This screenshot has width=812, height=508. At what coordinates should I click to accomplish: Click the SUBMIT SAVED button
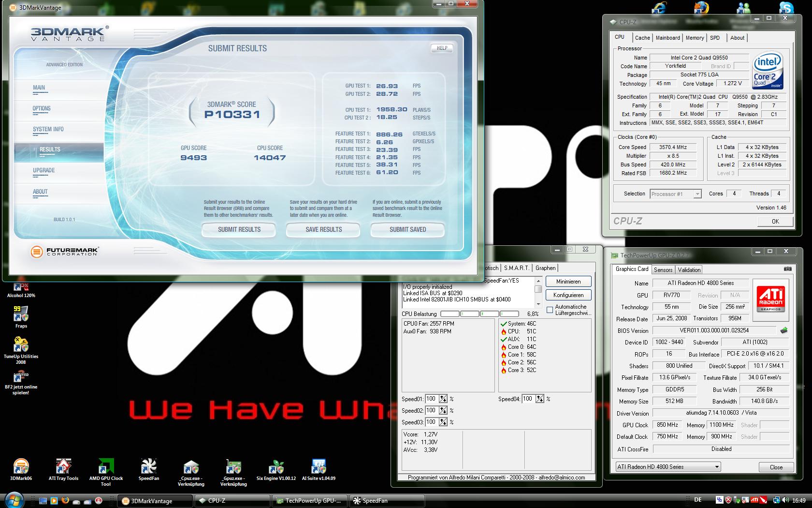[407, 230]
